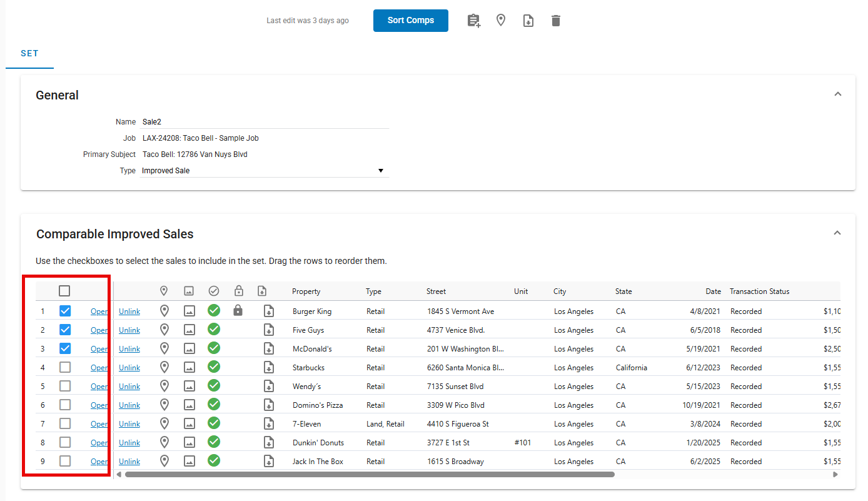The width and height of the screenshot is (868, 501).
Task: Download document for Five Guys row
Action: point(269,330)
